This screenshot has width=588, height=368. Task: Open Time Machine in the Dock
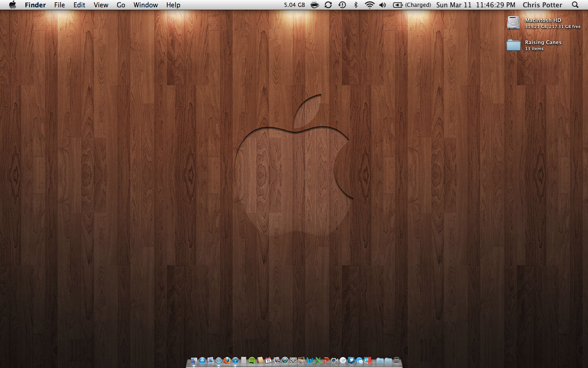285,361
